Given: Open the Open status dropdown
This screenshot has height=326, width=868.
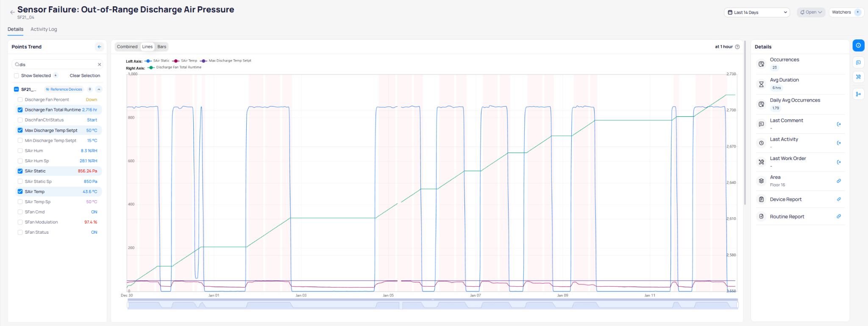Looking at the screenshot, I should point(811,12).
